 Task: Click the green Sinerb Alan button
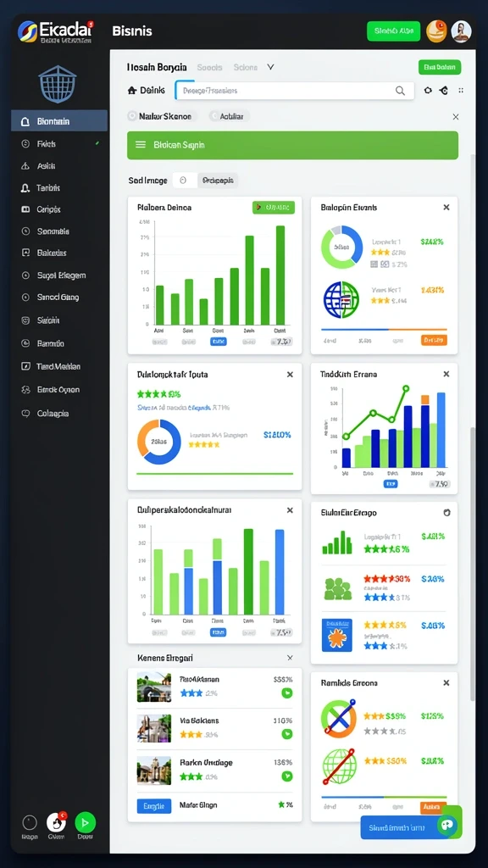click(x=393, y=31)
